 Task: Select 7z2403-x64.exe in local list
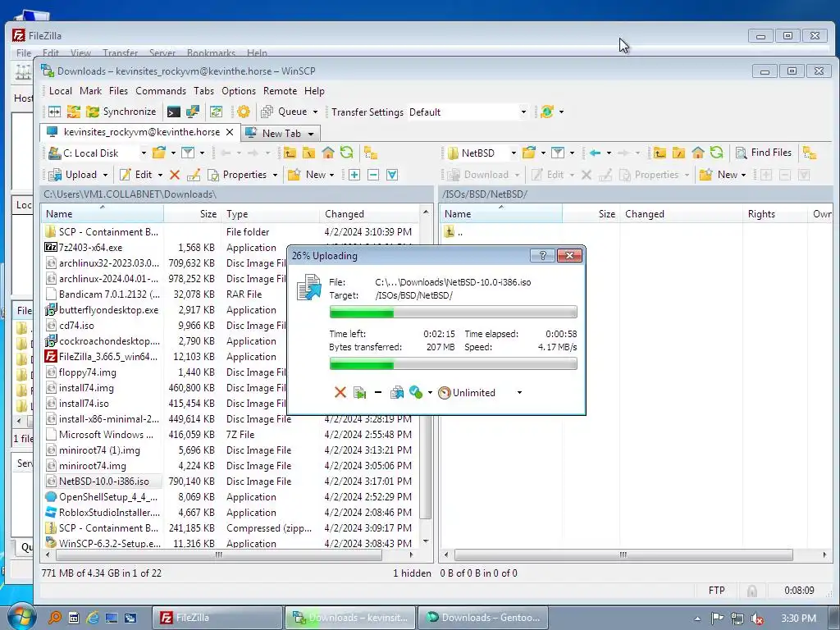coord(90,248)
